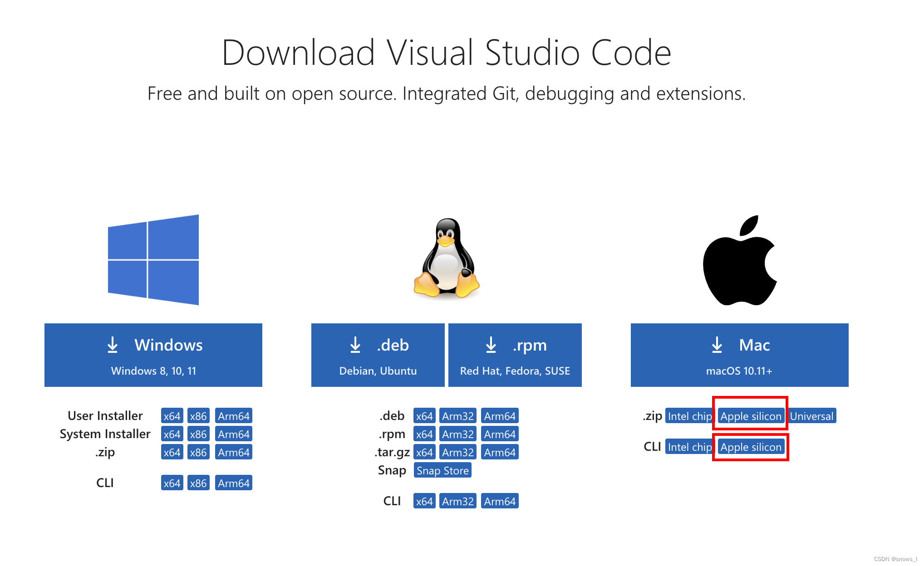The height and width of the screenshot is (566, 924).
Task: Download the Windows CLI x64 build
Action: click(x=172, y=483)
